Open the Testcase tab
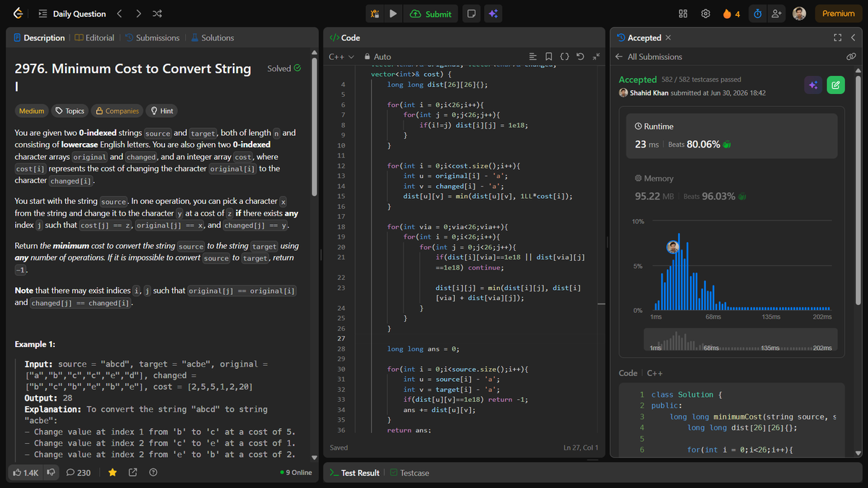 (409, 473)
